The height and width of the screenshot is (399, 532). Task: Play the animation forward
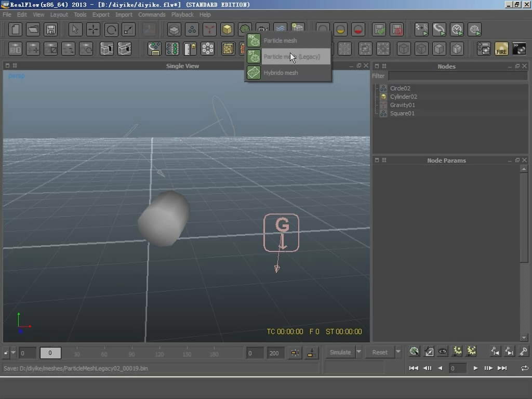tap(475, 368)
